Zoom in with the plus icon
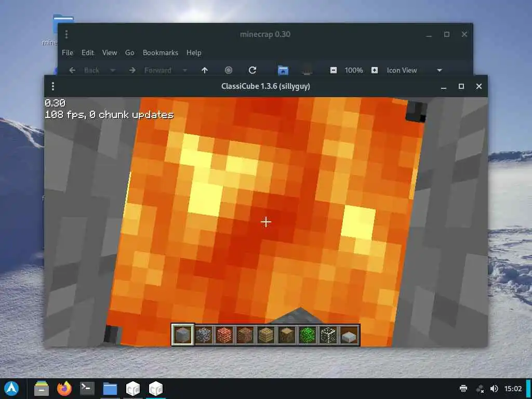The height and width of the screenshot is (399, 532). coord(375,70)
